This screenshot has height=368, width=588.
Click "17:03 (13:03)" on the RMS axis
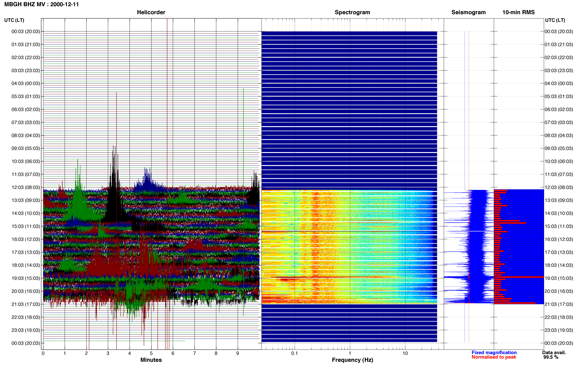pyautogui.click(x=559, y=252)
